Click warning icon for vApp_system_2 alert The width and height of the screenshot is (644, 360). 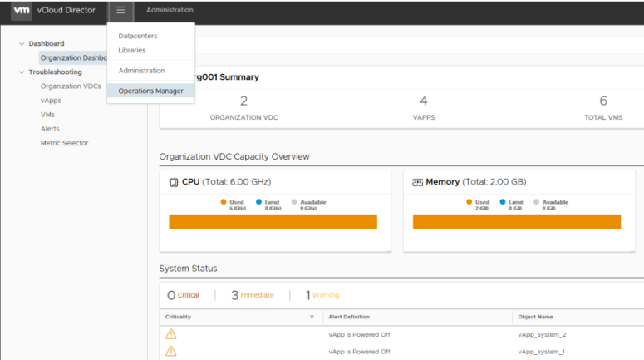pyautogui.click(x=171, y=334)
